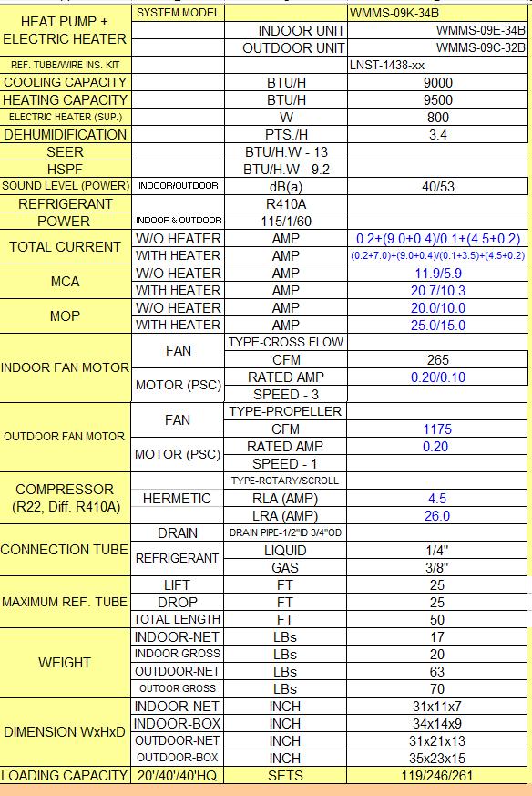
Task: Select the MOP with heater value 25.0/15.0
Action: 437,325
